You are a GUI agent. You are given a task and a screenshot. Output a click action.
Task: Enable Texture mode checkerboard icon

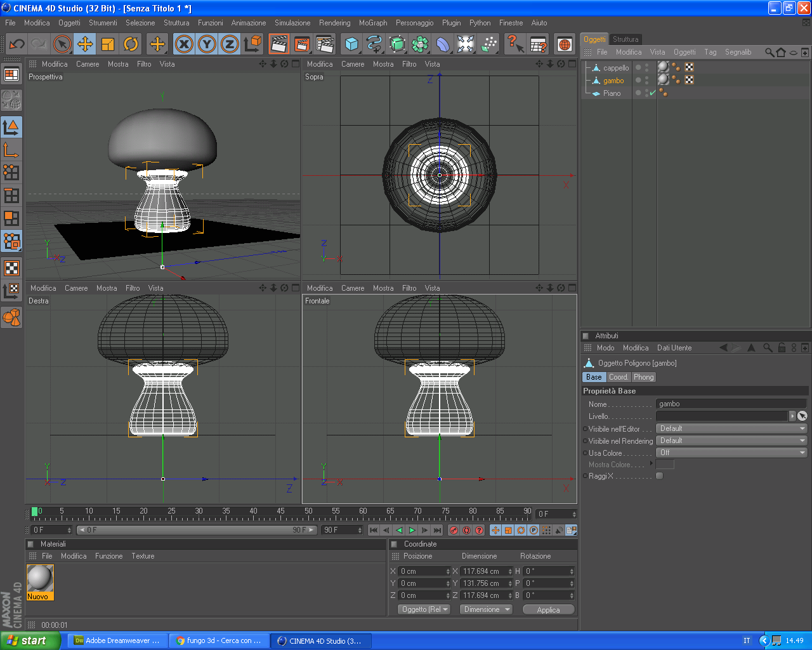11,268
